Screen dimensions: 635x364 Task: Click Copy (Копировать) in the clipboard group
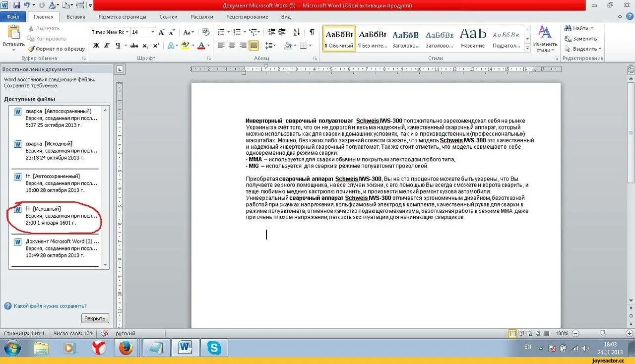pyautogui.click(x=47, y=39)
